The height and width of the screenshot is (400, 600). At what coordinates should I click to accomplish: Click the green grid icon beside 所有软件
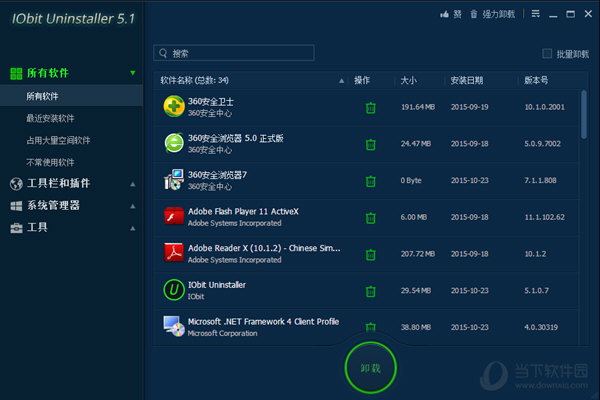tap(16, 73)
